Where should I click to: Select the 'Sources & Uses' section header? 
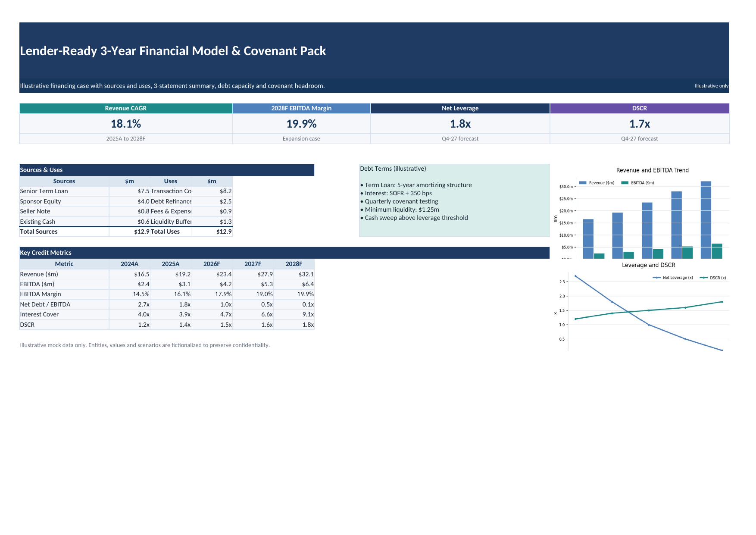pos(167,170)
